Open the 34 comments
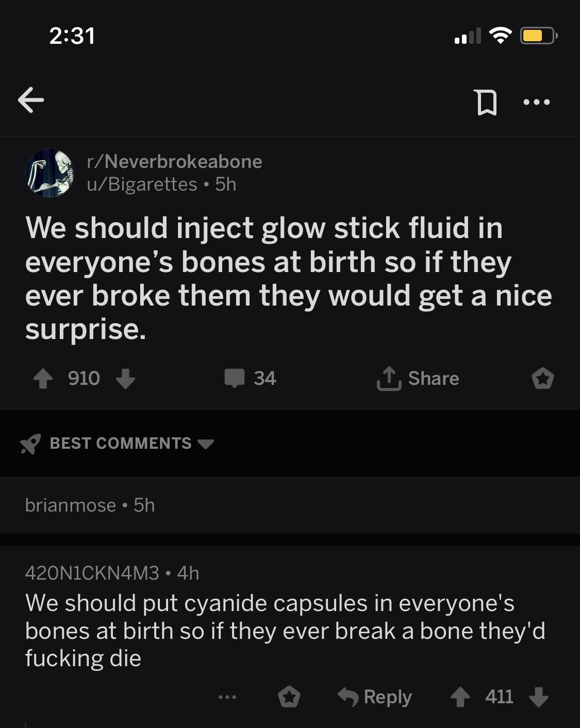Screen dimensions: 580x728 pos(251,379)
